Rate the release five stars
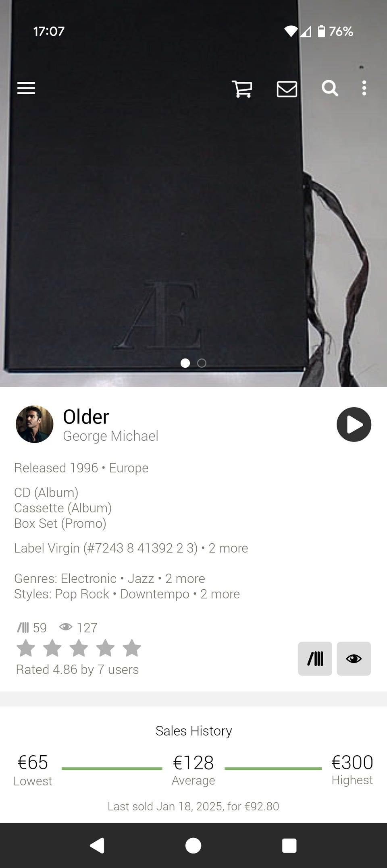This screenshot has width=387, height=868. [132, 648]
